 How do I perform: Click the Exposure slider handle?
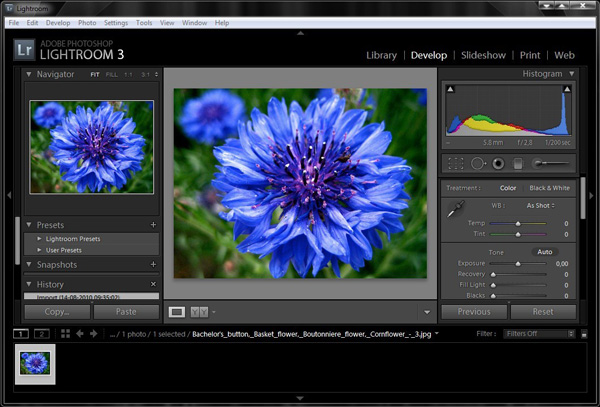pos(518,264)
